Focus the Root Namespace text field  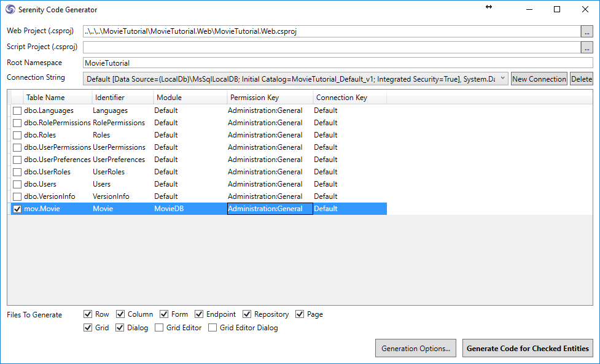tap(338, 63)
